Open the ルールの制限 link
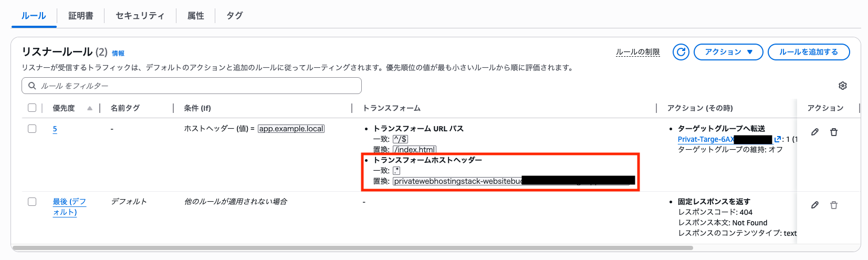This screenshot has width=868, height=260. (x=637, y=52)
